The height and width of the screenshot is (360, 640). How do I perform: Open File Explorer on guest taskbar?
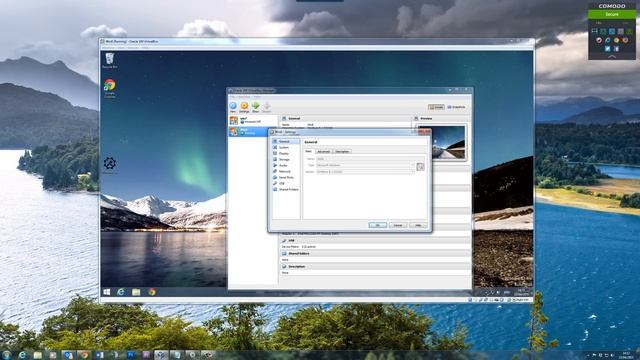pos(136,292)
